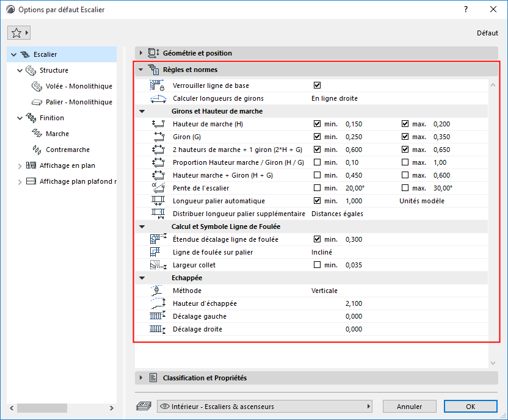Edit Hauteur de marche max value 0,200
This screenshot has width=508, height=420.
[441, 124]
